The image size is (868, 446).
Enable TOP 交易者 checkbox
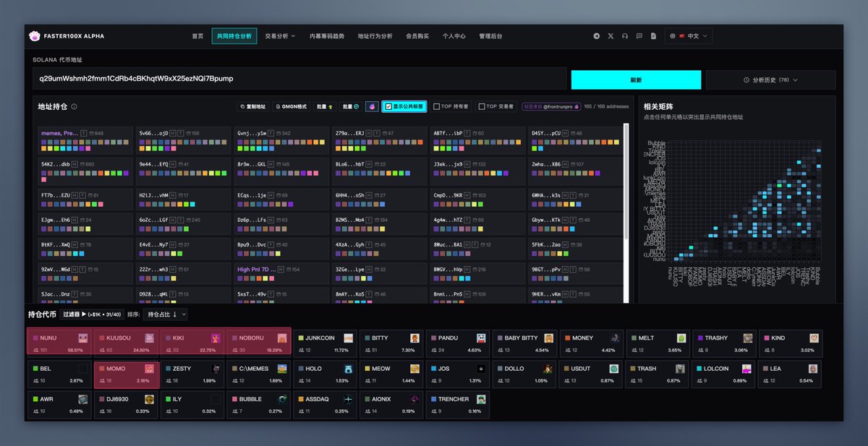(482, 106)
